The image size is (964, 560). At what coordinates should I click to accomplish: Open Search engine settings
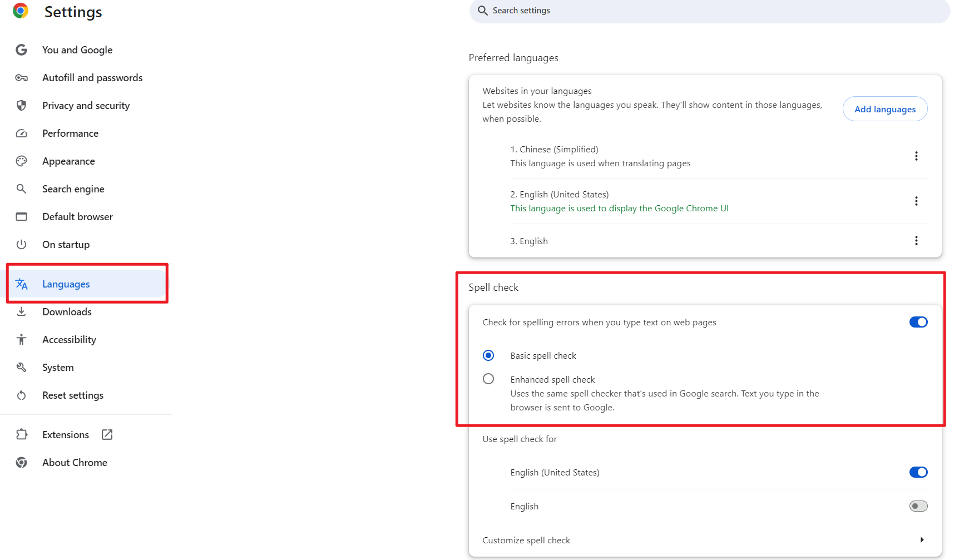point(73,189)
